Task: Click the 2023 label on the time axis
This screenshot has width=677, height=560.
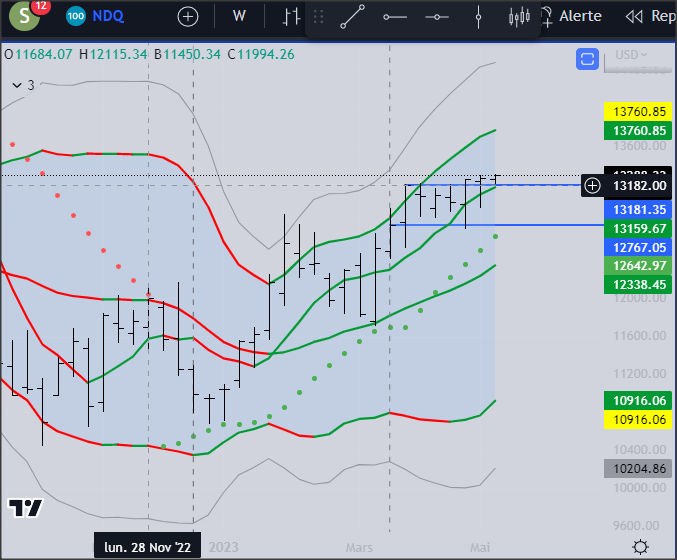Action: (x=224, y=547)
